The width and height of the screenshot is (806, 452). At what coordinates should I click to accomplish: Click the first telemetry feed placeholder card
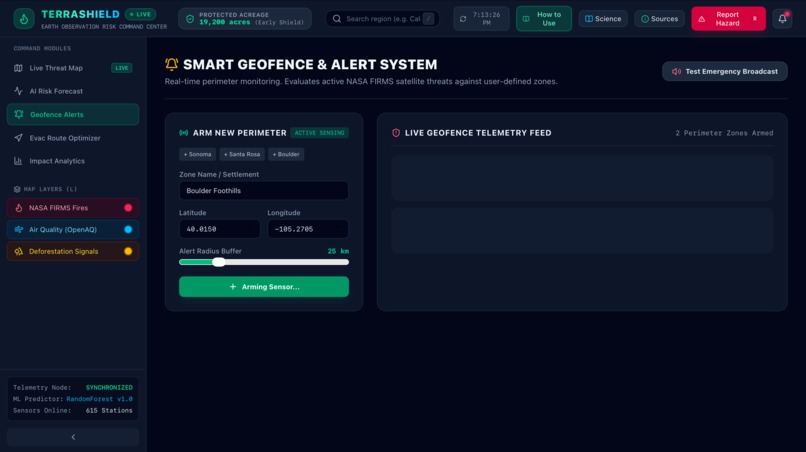click(582, 178)
